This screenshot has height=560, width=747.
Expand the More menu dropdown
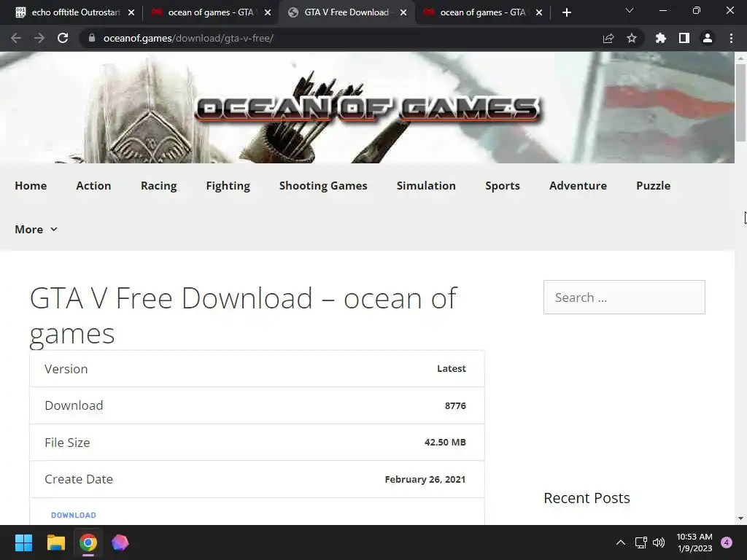36,230
